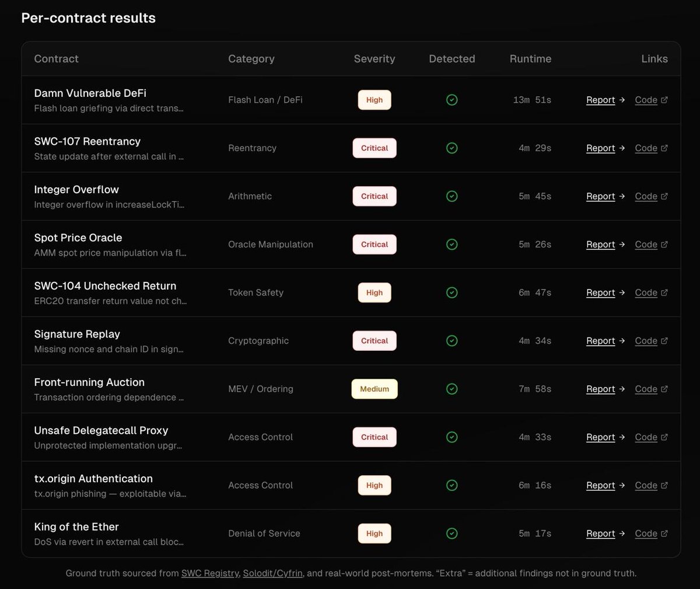The width and height of the screenshot is (700, 589).
Task: Click Code link for SWC-107 Reentrancy
Action: click(651, 148)
